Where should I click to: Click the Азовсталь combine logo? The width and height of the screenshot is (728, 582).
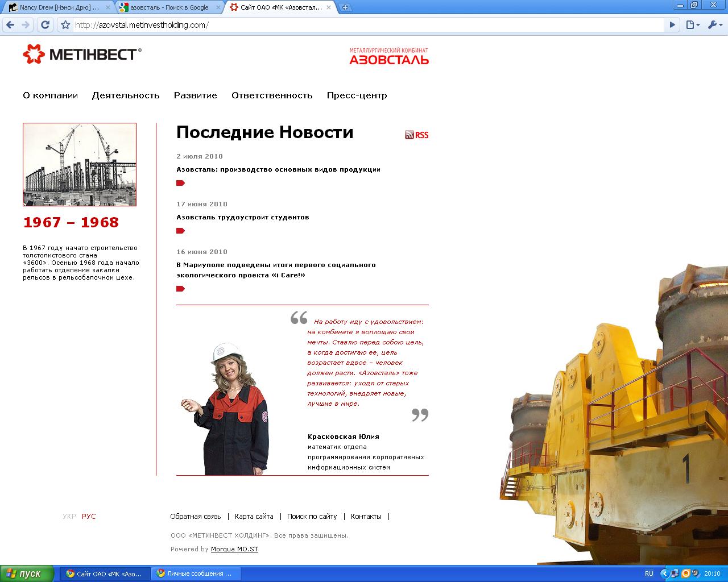click(389, 56)
